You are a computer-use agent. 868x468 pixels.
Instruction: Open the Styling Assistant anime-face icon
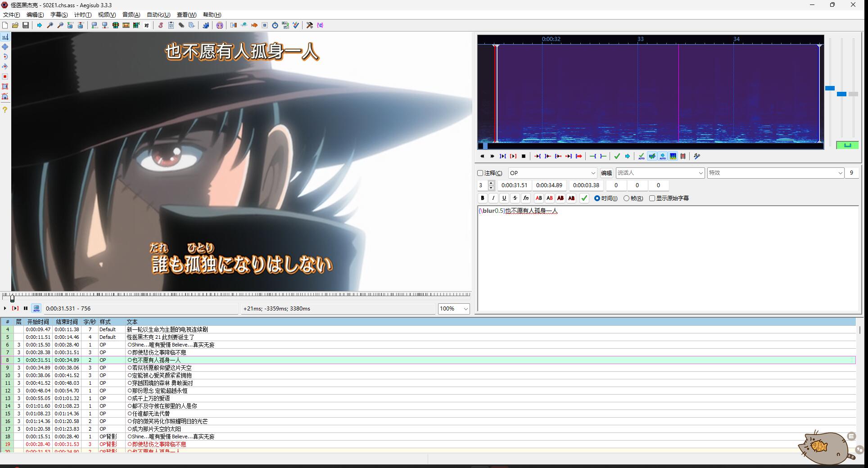click(x=220, y=25)
